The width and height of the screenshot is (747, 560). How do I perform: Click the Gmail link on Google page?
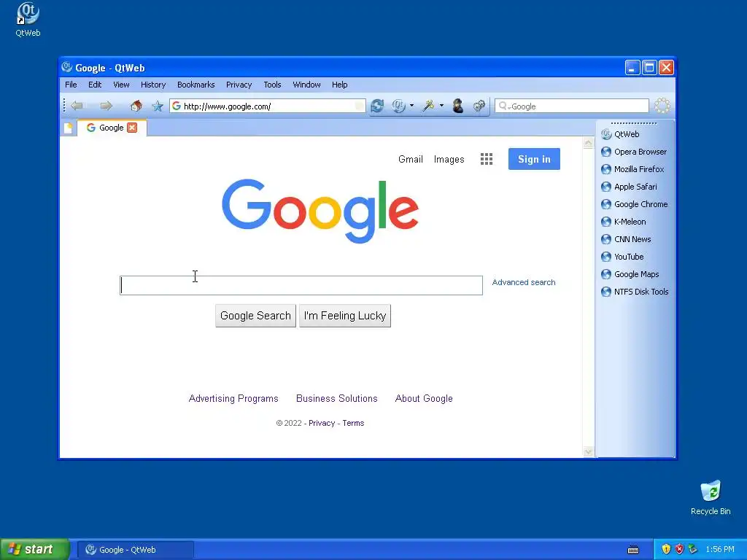pyautogui.click(x=411, y=159)
